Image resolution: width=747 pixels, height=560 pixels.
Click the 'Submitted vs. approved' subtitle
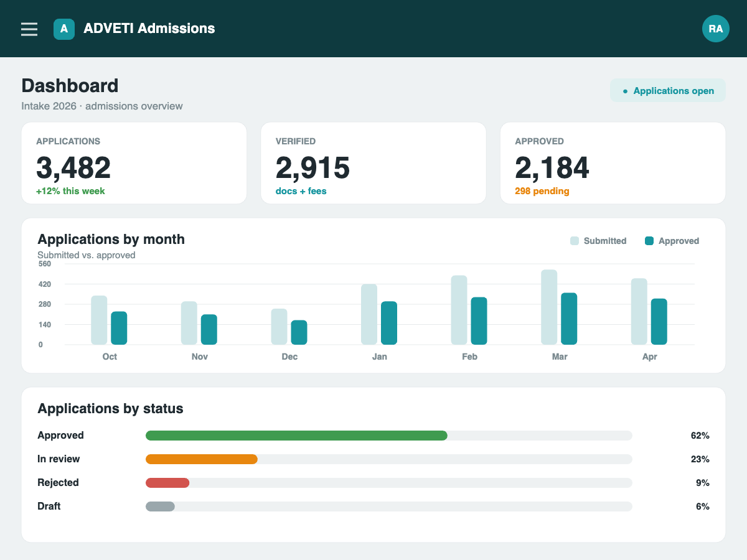(x=87, y=255)
